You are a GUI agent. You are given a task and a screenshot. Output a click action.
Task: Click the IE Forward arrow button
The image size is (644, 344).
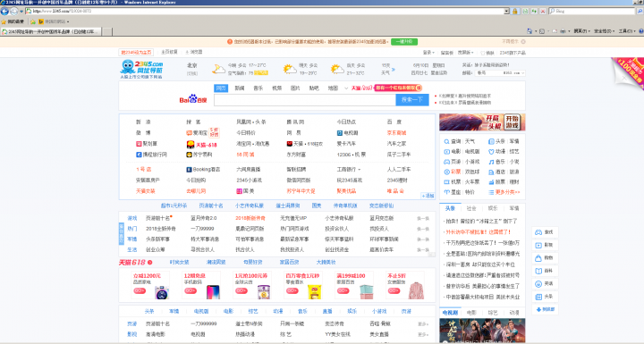(x=14, y=12)
